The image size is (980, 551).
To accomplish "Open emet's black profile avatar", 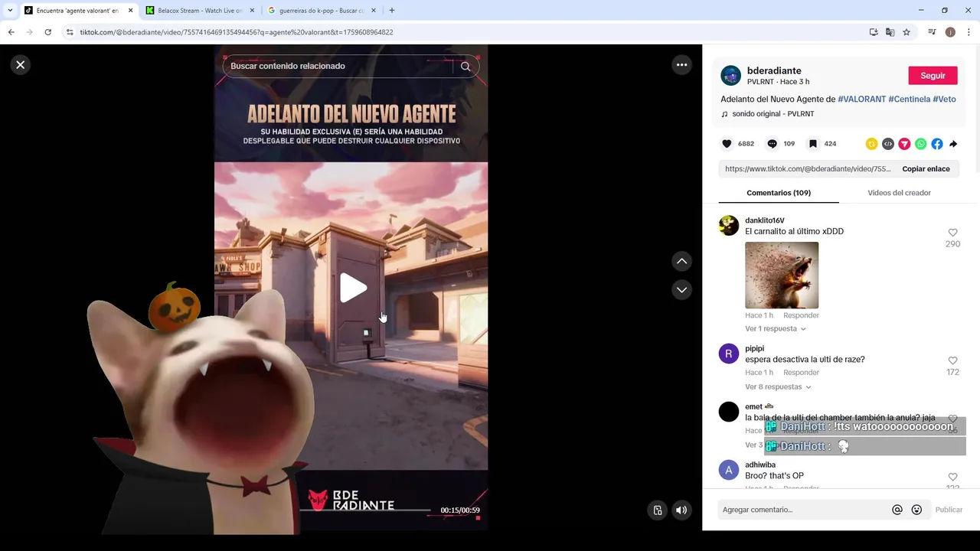I will click(x=729, y=412).
